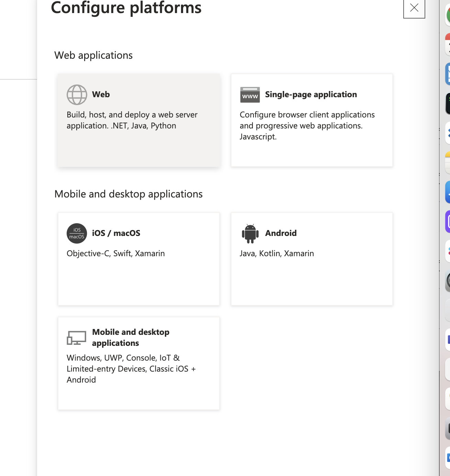This screenshot has width=450, height=476.
Task: Click the 'Java, Kotlin, Xamarin' text
Action: click(x=277, y=253)
